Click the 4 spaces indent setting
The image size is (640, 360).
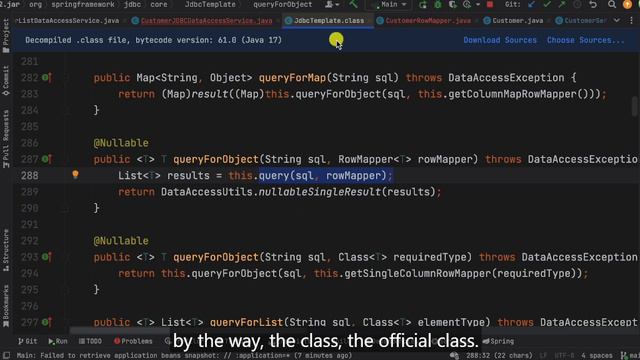(596, 356)
